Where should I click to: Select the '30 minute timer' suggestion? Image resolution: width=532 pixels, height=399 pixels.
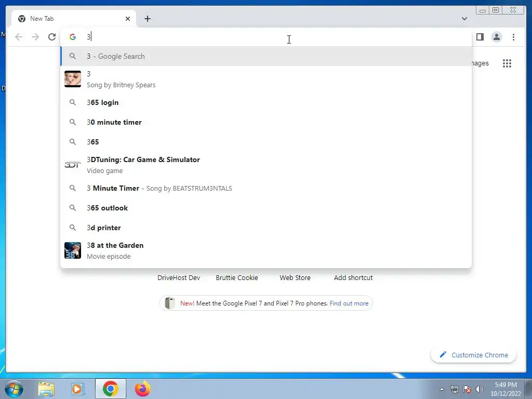(266, 122)
